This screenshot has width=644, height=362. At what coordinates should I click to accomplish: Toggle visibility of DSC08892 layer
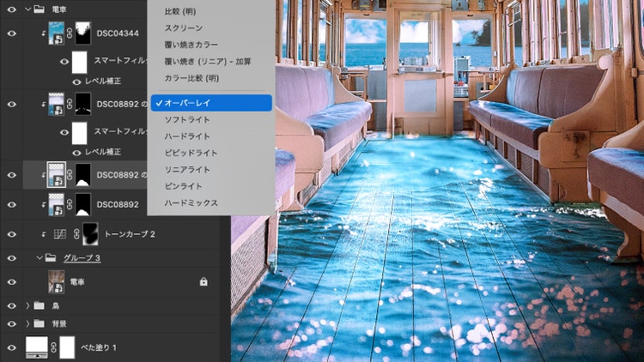pyautogui.click(x=11, y=204)
